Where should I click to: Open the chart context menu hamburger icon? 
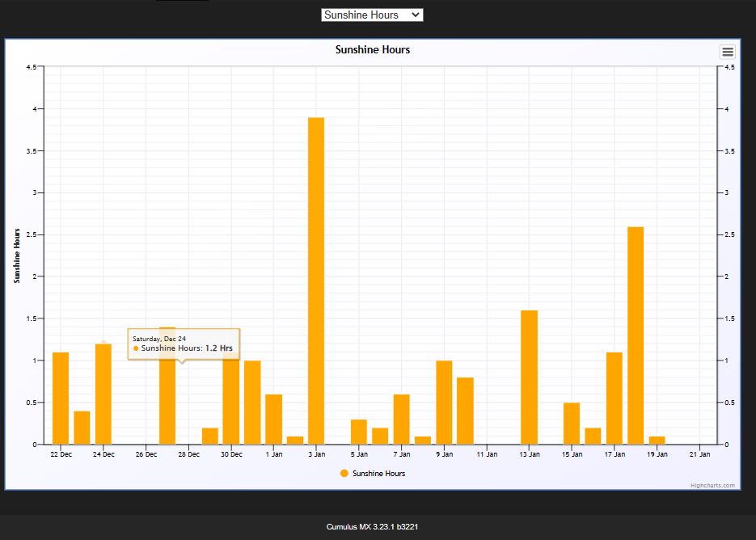coord(727,52)
